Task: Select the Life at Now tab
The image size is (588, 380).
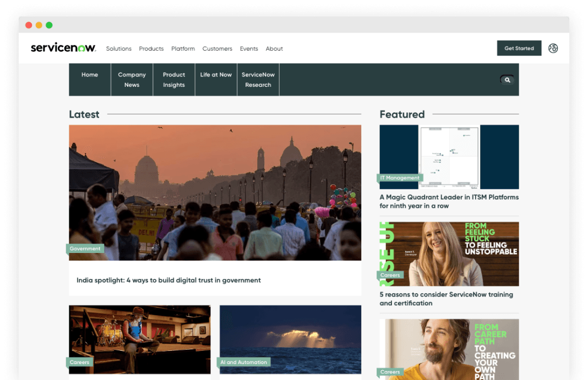Action: coord(216,79)
